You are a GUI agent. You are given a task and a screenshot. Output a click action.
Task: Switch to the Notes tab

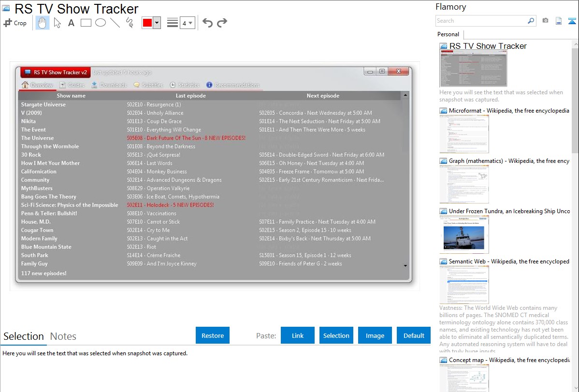point(63,336)
